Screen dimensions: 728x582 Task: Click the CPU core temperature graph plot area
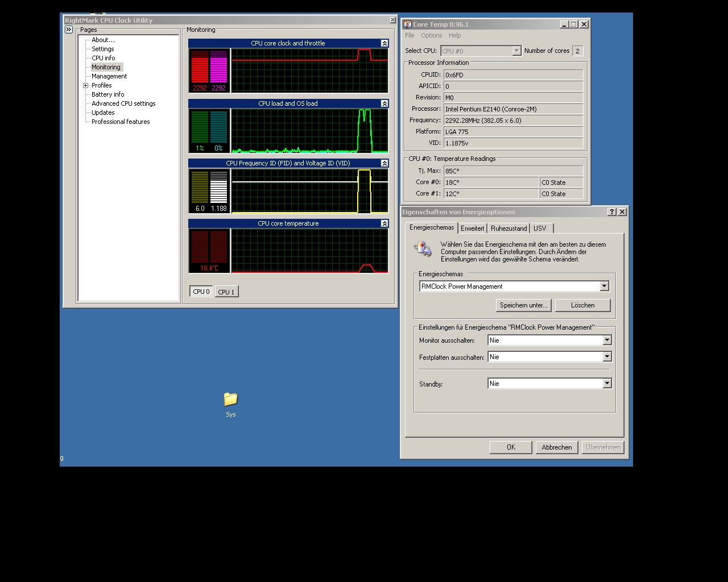coord(310,251)
